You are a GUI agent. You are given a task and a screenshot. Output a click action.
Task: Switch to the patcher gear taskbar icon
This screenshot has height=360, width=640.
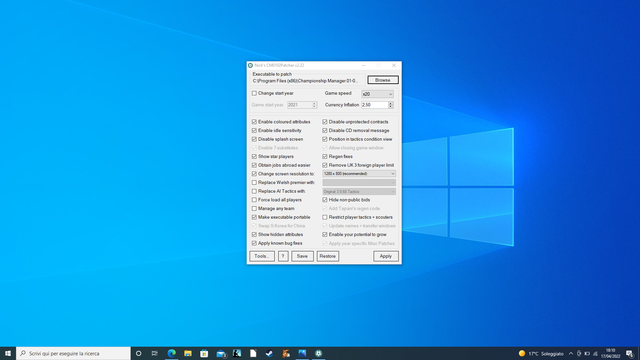tap(318, 353)
